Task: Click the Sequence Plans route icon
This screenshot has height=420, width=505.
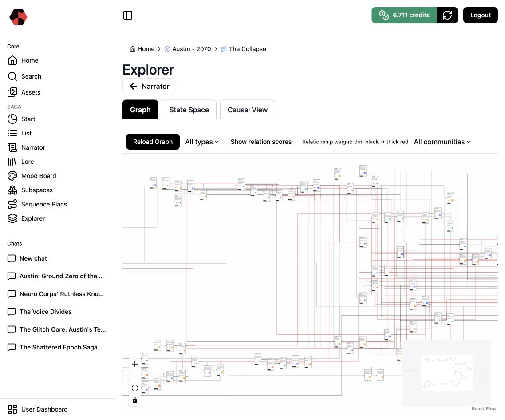Action: pos(12,204)
